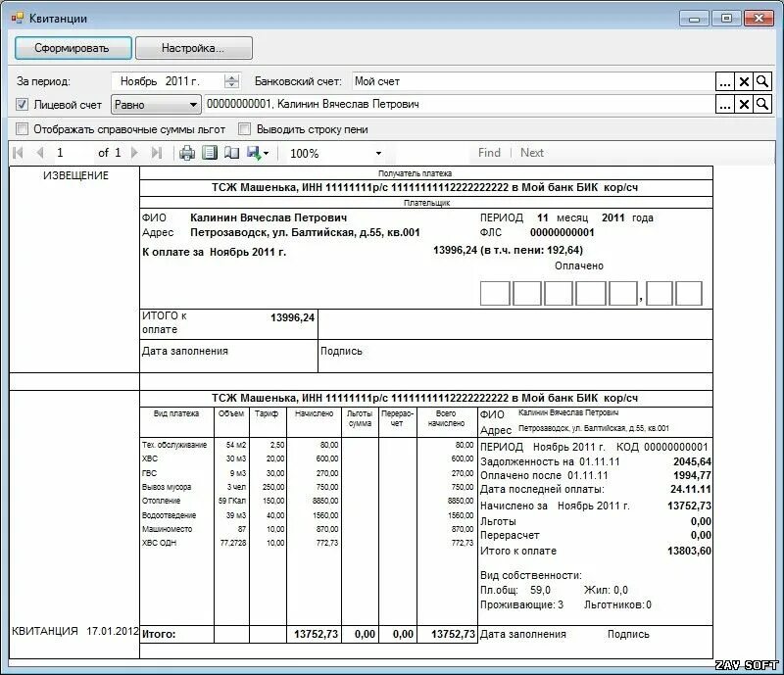This screenshot has height=675, width=784.
Task: Click the Мой счет bank account field
Action: [x=533, y=81]
